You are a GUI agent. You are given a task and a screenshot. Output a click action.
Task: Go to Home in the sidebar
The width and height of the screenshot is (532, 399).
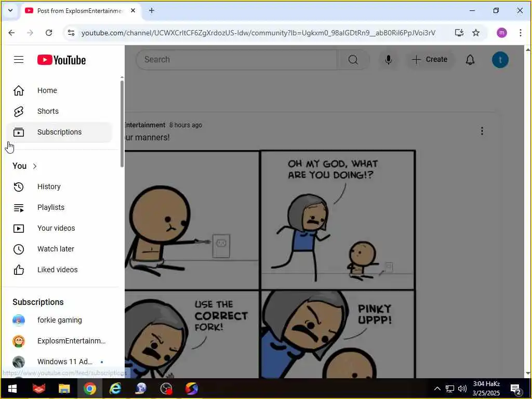click(59, 90)
